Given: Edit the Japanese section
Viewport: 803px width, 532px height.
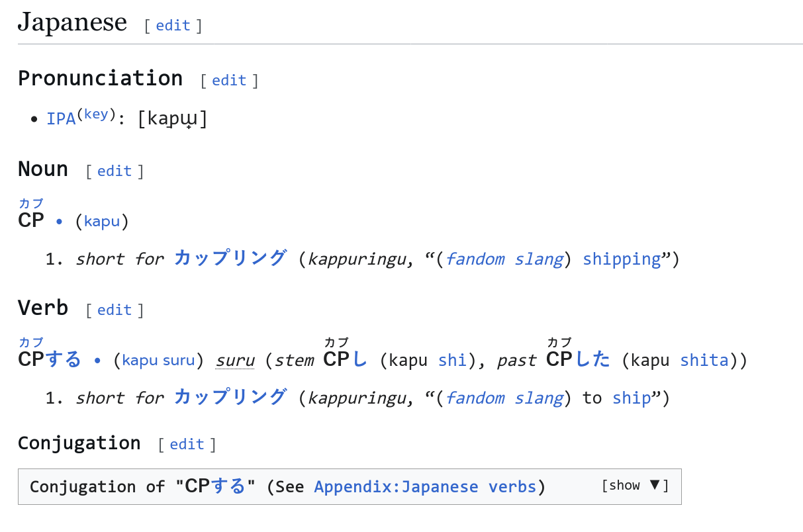Looking at the screenshot, I should tap(173, 26).
